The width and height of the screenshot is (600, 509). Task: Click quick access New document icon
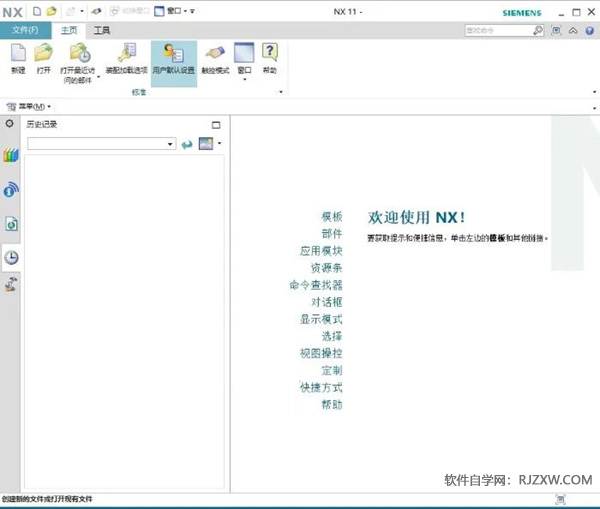click(x=37, y=11)
